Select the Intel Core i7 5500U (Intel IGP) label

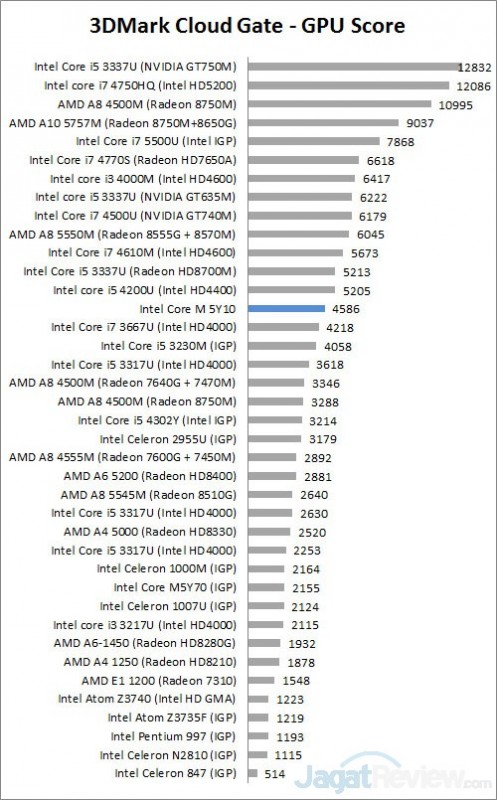[x=156, y=141]
